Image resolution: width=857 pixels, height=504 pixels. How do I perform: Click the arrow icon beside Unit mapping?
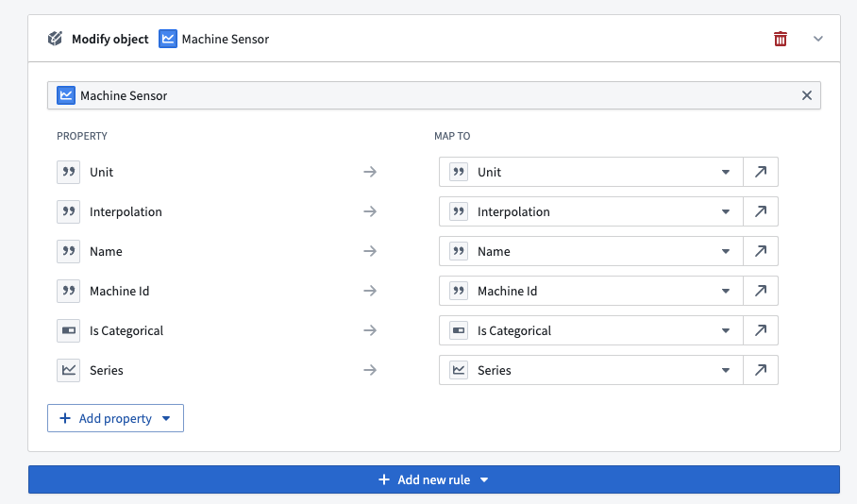[761, 172]
